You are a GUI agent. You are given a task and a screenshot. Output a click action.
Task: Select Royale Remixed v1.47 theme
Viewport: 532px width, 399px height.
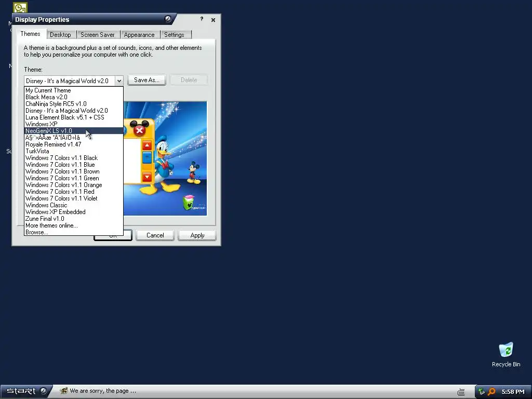[74, 144]
